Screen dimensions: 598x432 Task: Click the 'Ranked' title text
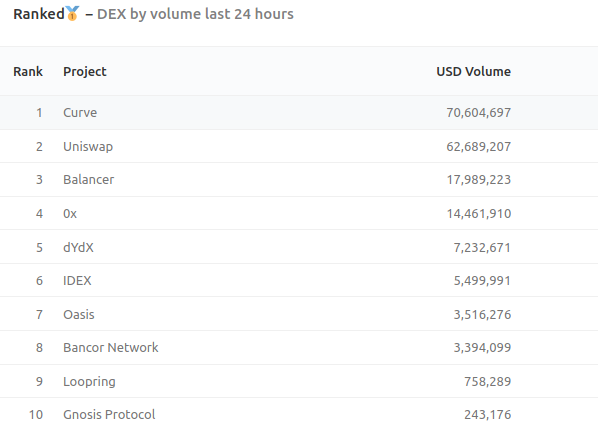click(x=39, y=14)
